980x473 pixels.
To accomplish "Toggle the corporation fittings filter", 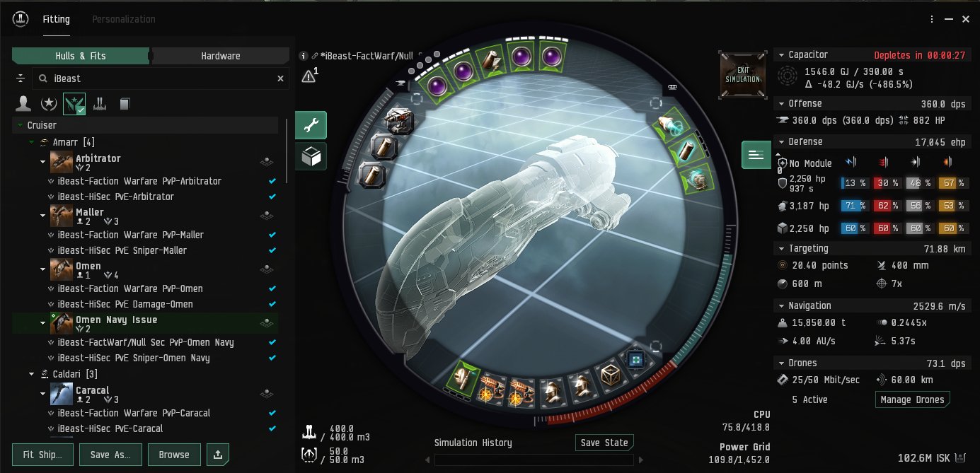I will click(49, 104).
